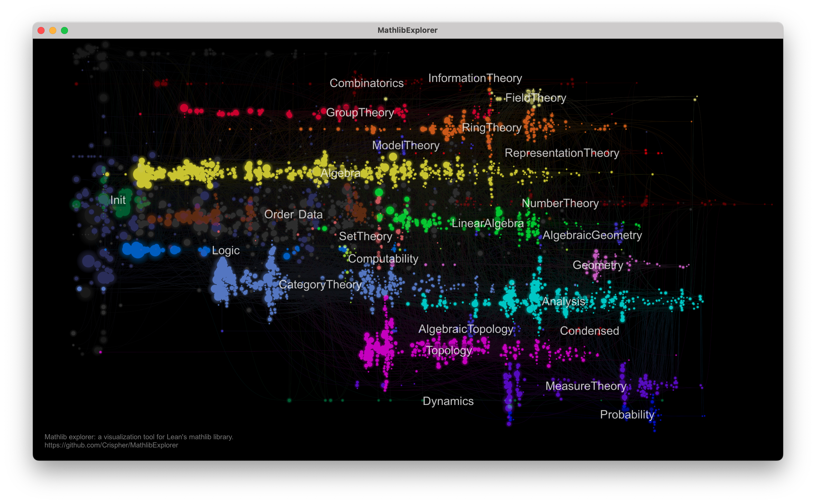Click the Algebra cluster label
The width and height of the screenshot is (816, 504).
340,173
